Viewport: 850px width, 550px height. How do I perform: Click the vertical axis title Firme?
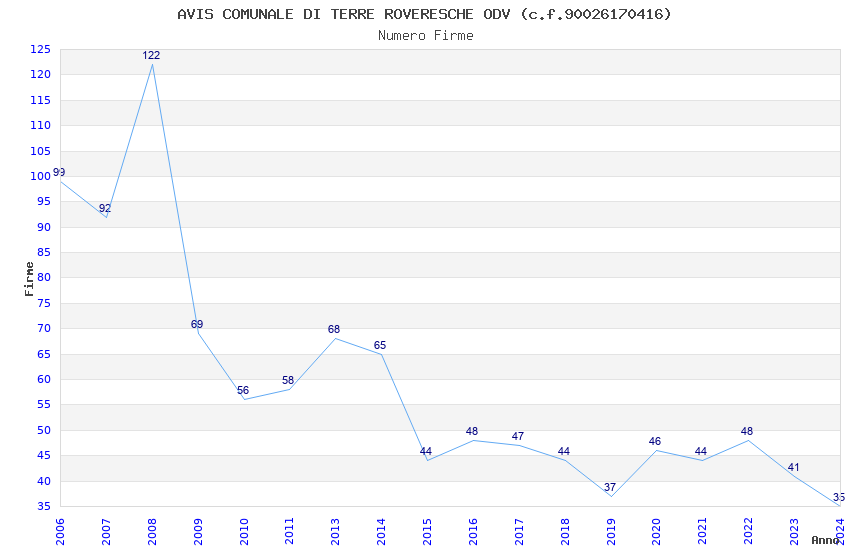click(29, 279)
